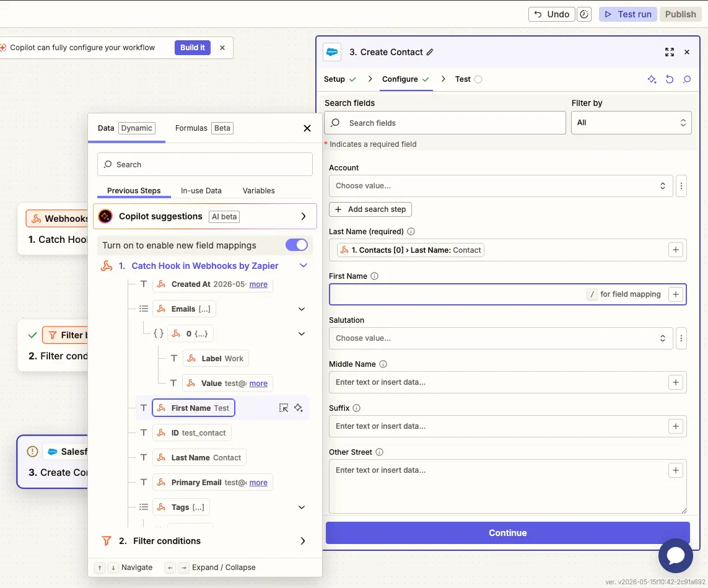
Task: Click the Undo button
Action: point(552,14)
